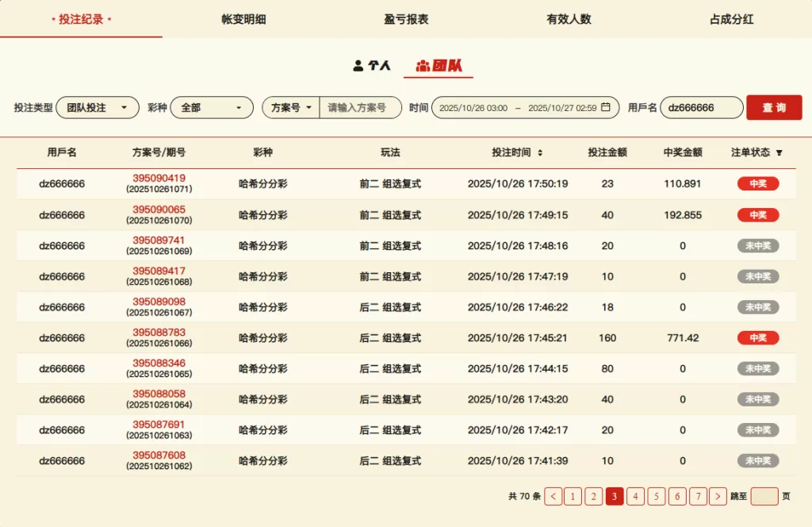Click 未中奖 status badge for plan 395089741
The width and height of the screenshot is (812, 527).
(757, 246)
